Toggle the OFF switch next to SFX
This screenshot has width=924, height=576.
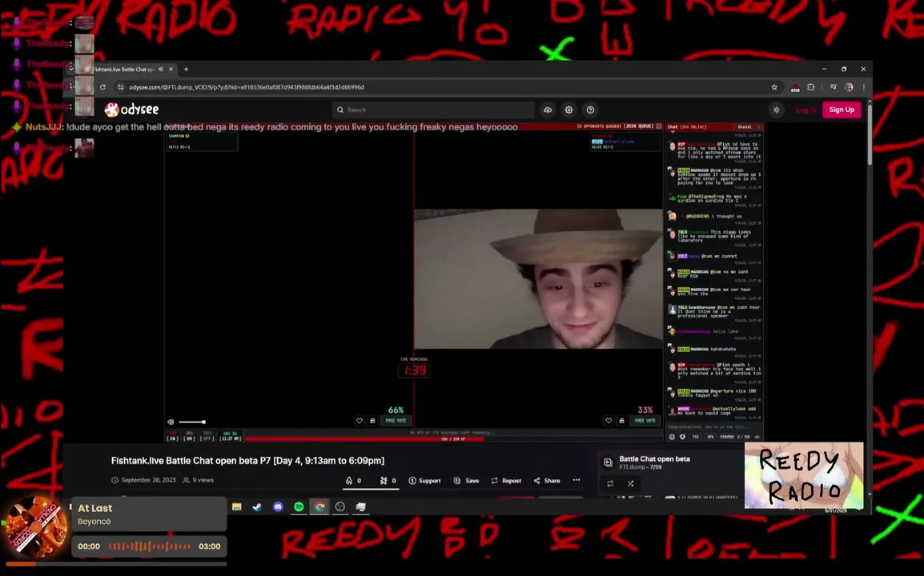tap(207, 436)
